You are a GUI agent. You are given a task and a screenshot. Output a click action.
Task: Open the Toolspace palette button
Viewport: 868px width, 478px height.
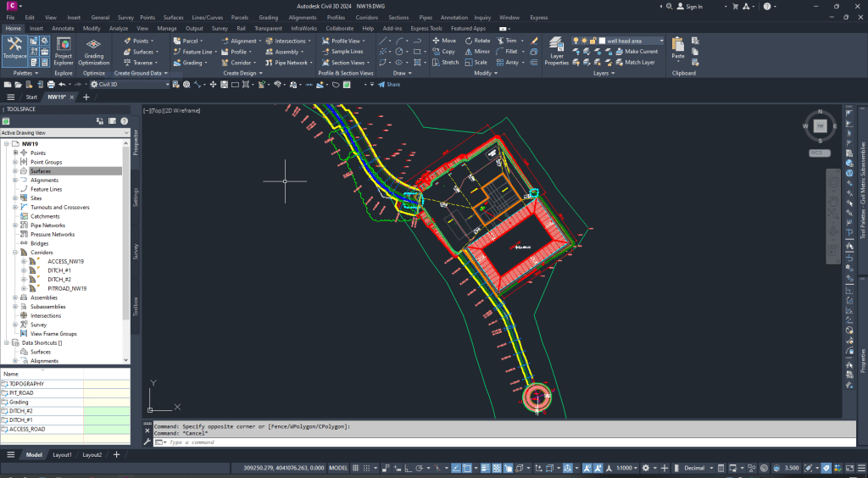coord(14,48)
